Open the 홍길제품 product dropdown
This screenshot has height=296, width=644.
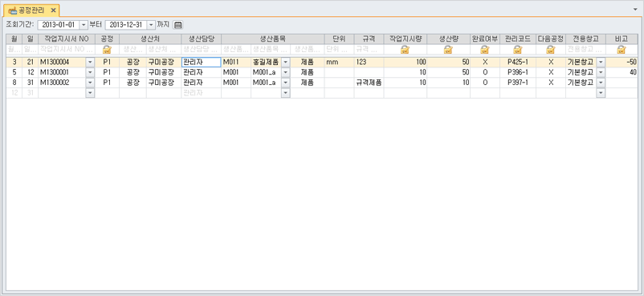tap(286, 63)
